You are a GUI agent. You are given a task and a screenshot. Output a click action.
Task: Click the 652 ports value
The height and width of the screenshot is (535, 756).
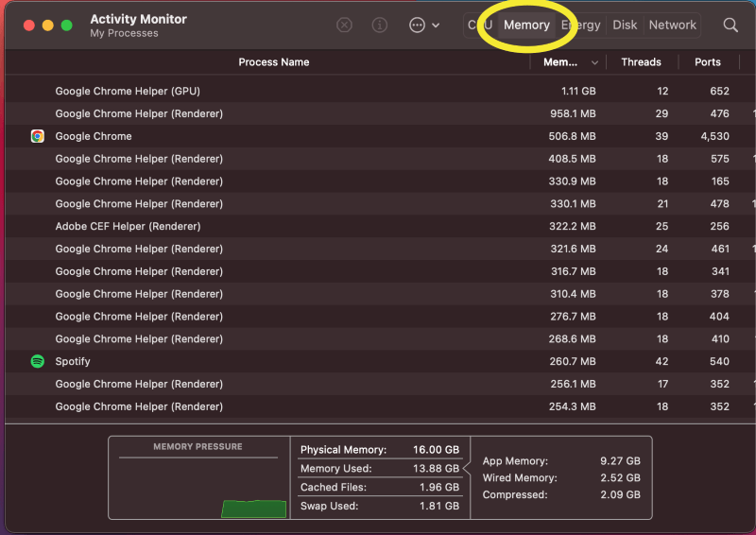click(719, 91)
